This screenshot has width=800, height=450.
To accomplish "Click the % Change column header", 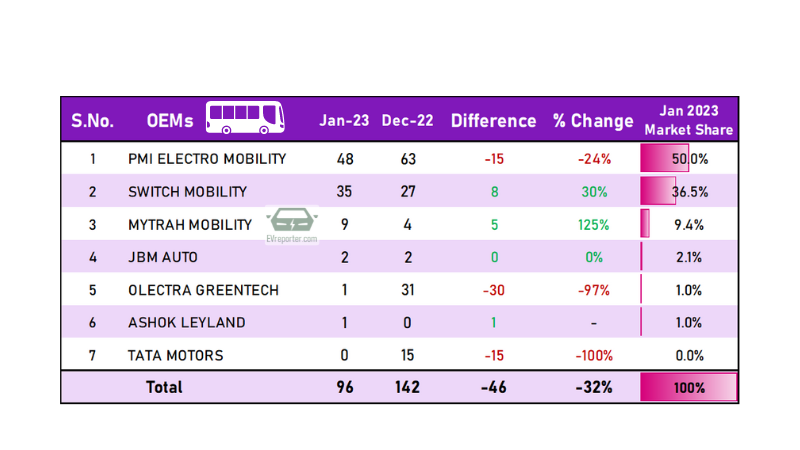I will [x=593, y=121].
